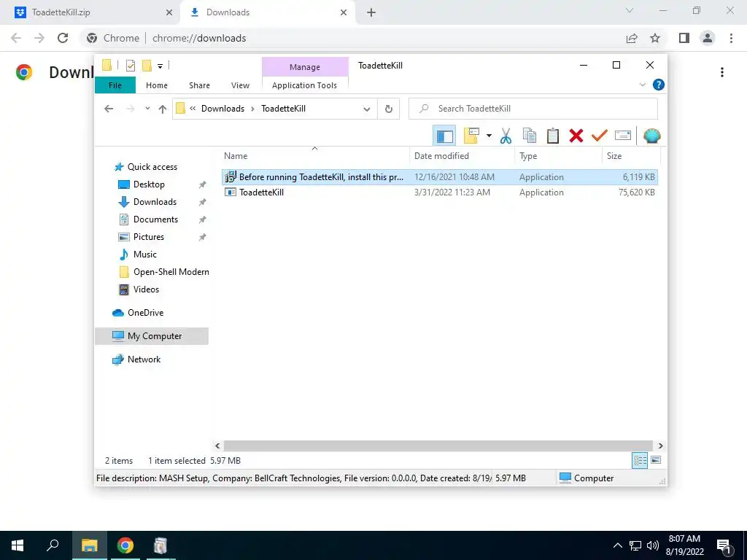Sort files by Type column header
Screen dimensions: 747x560
click(558, 156)
